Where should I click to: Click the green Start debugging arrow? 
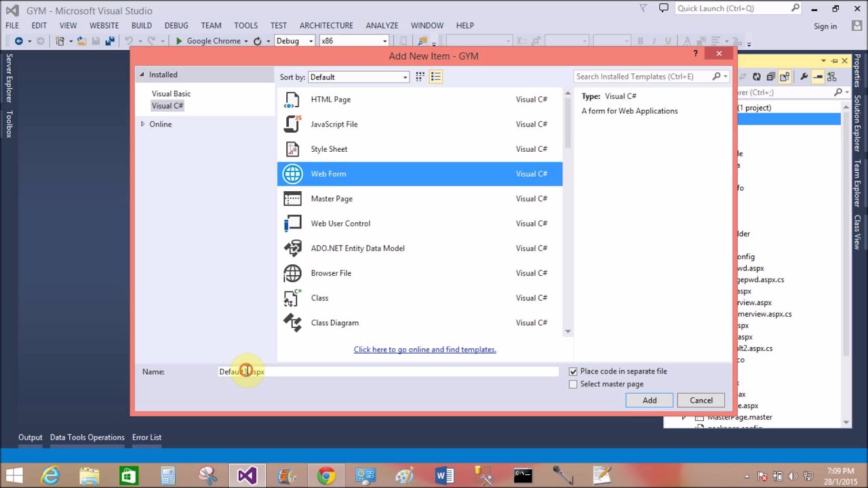click(x=179, y=41)
